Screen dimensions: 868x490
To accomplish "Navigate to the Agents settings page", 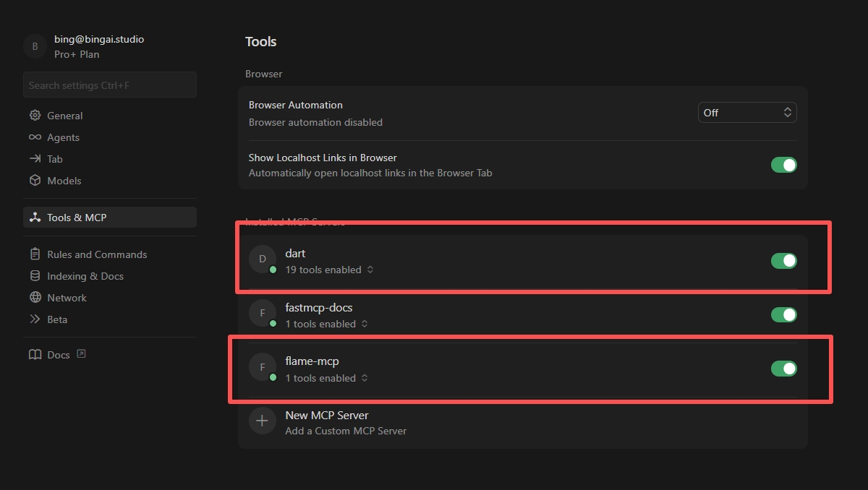I will 63,137.
